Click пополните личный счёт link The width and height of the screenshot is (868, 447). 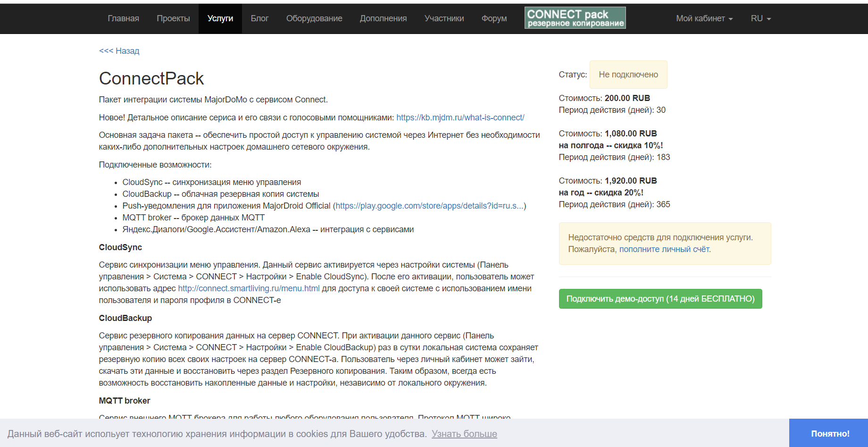[664, 249]
